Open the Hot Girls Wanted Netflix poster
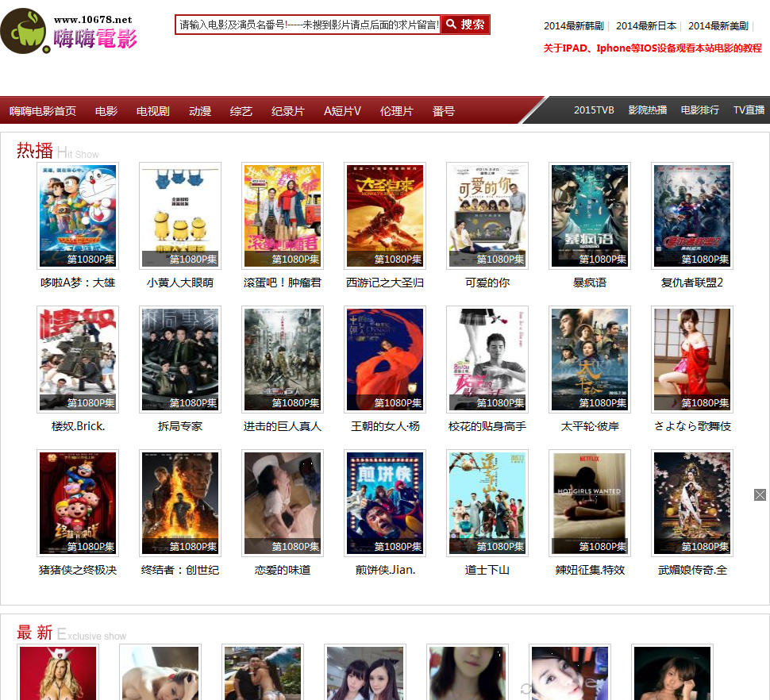770x700 pixels. 590,503
